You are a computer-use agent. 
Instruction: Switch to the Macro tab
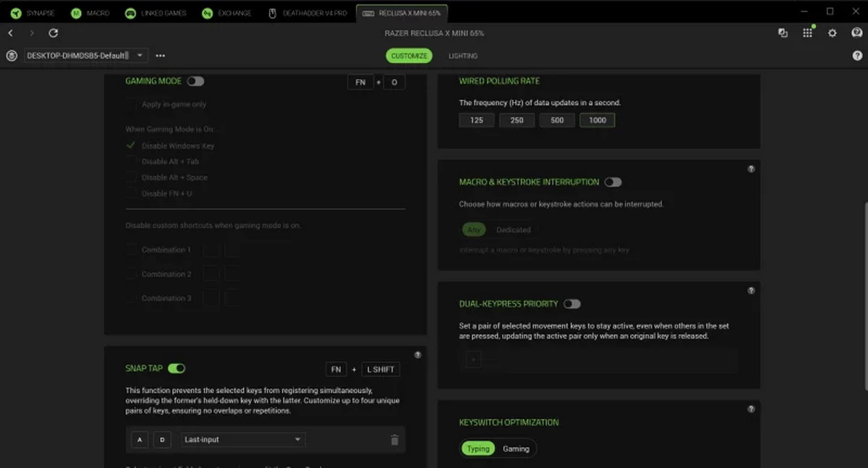point(90,13)
